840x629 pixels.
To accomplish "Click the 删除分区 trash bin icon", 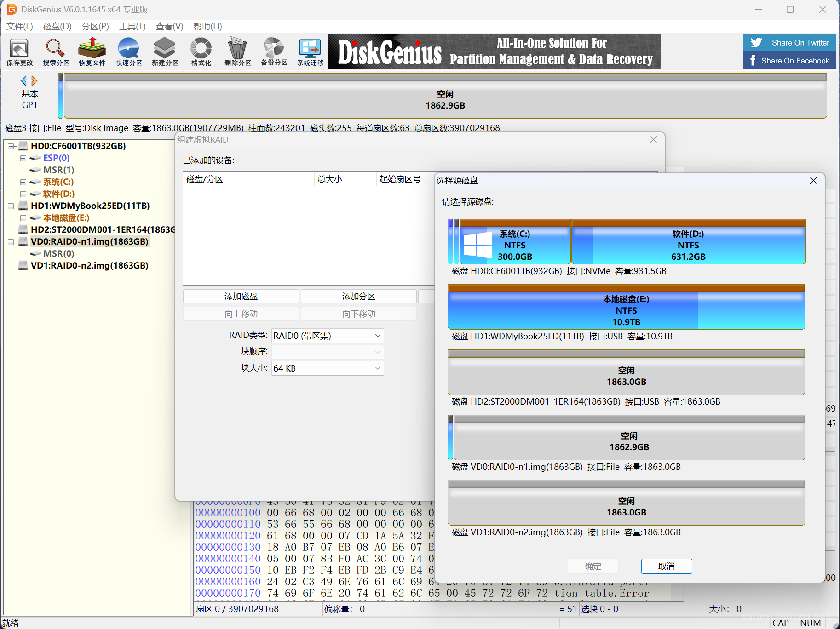I will click(237, 51).
